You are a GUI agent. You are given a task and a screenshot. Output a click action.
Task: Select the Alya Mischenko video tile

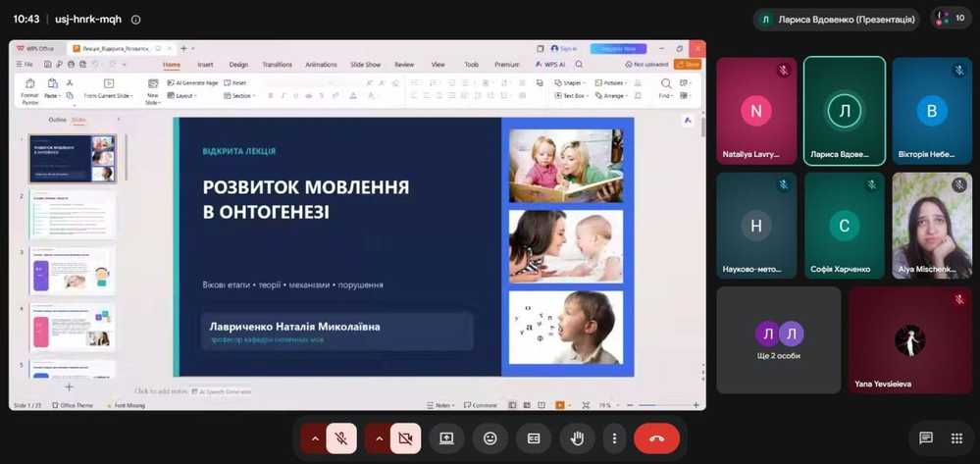pyautogui.click(x=932, y=225)
